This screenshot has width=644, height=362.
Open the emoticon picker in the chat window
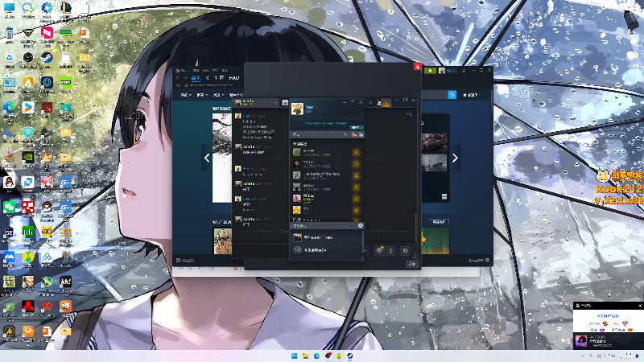[379, 250]
